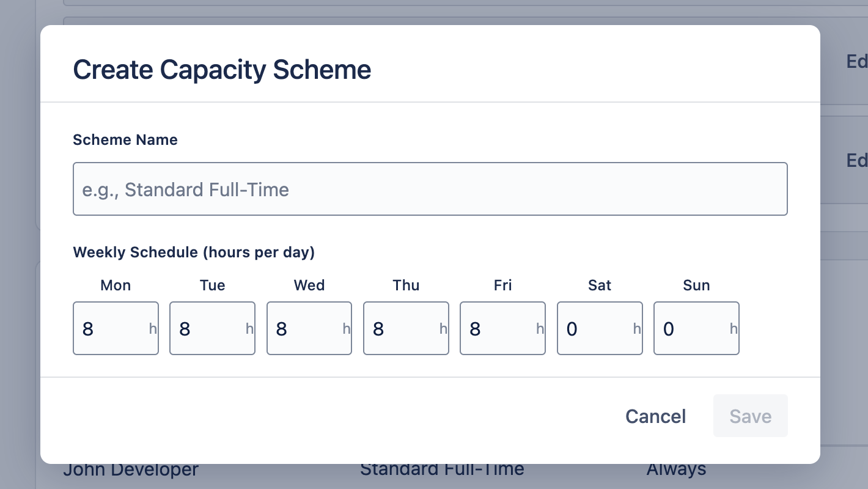Click the Saturday hours input showing 0
The width and height of the screenshot is (868, 489).
(600, 328)
